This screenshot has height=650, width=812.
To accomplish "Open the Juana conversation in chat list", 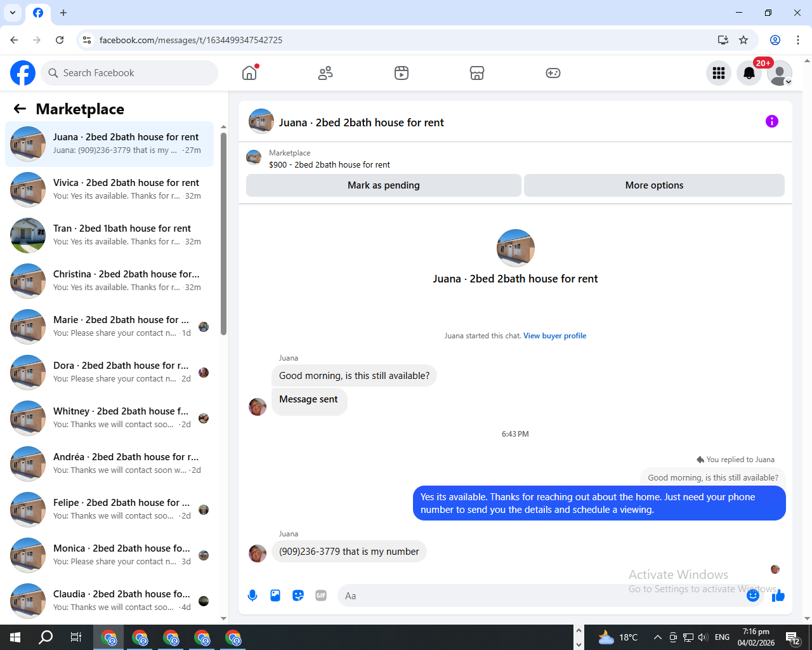I will point(109,144).
